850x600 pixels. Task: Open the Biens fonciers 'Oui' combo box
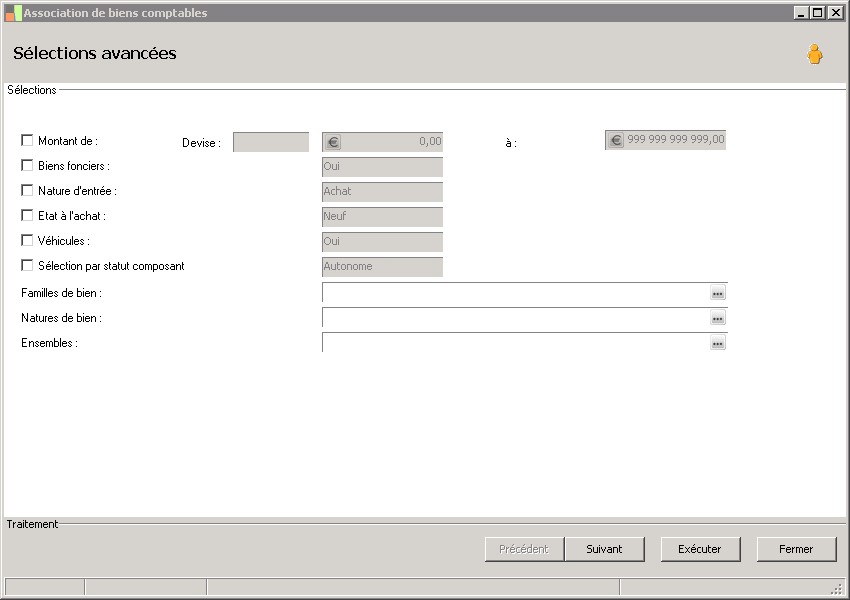coord(382,167)
